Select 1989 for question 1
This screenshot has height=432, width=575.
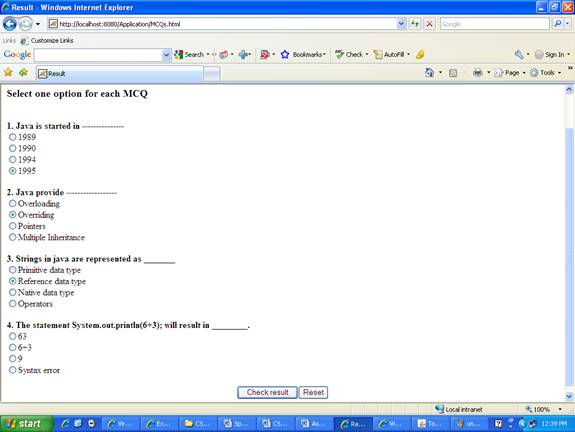(x=12, y=137)
